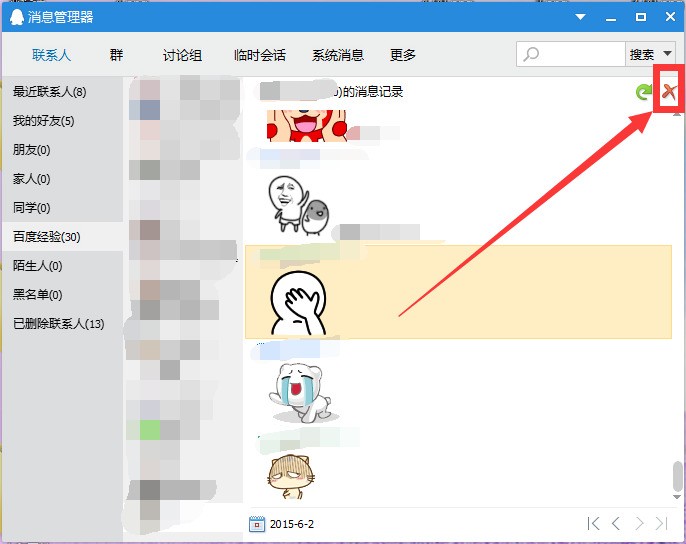Click the red cartoon face sticker at top
Viewport: 686px width, 544px height.
click(307, 126)
